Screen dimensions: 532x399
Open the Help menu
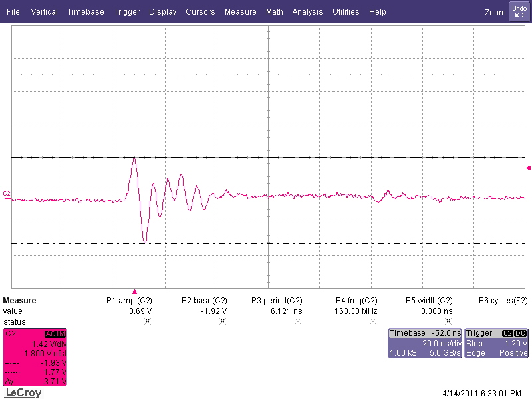pos(378,12)
